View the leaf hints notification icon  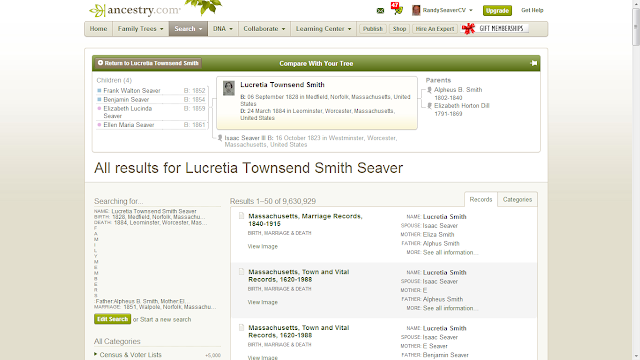click(x=397, y=9)
